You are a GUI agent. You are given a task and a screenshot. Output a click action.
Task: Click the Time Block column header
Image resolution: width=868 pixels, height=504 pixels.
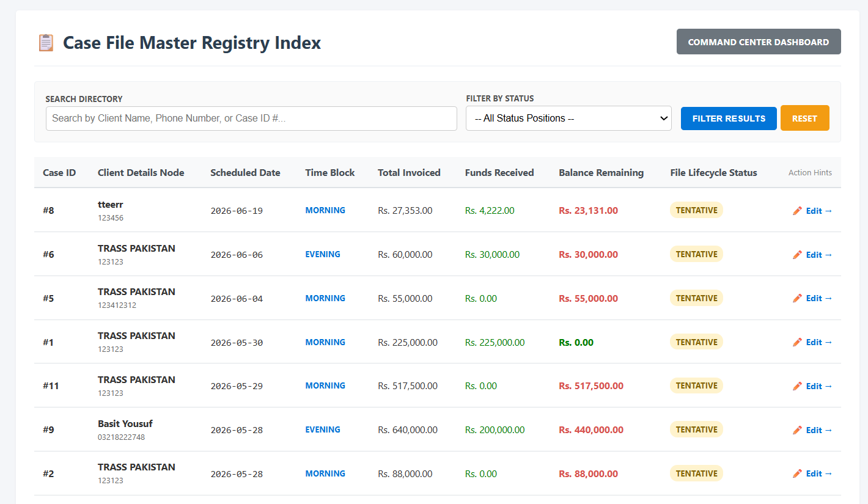[330, 173]
